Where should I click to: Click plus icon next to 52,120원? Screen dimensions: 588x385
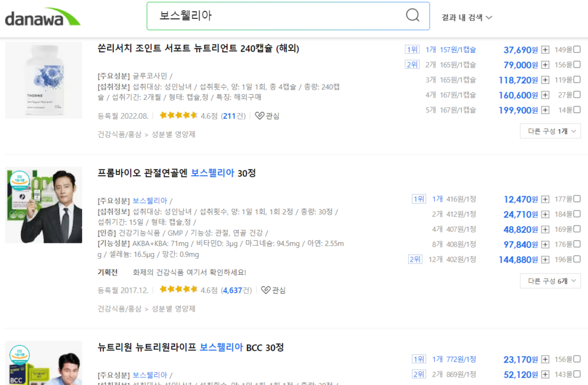pos(546,374)
